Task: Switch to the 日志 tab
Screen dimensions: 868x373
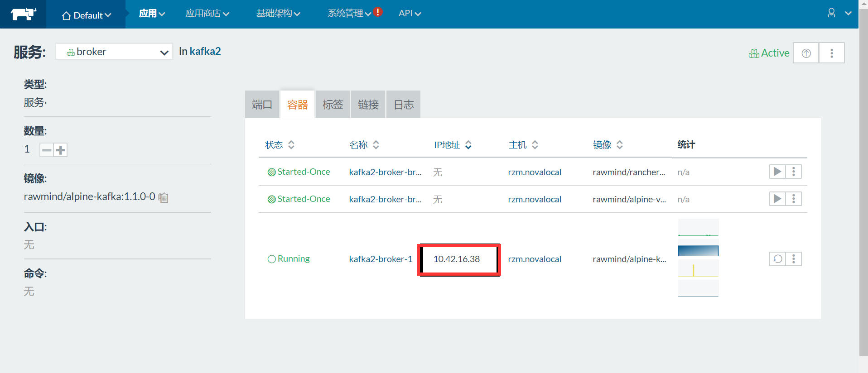Action: pos(403,105)
